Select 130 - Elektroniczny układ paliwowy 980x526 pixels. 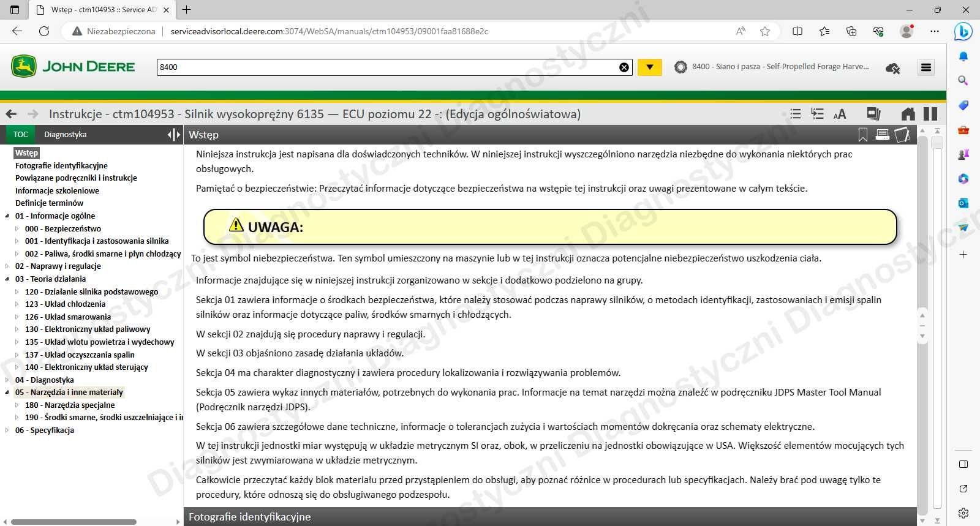tap(88, 329)
